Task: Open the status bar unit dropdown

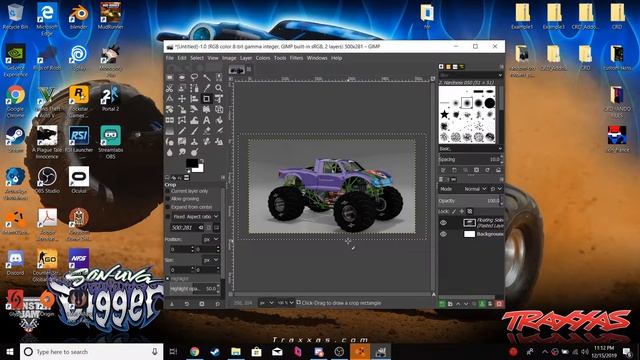Action: point(266,303)
